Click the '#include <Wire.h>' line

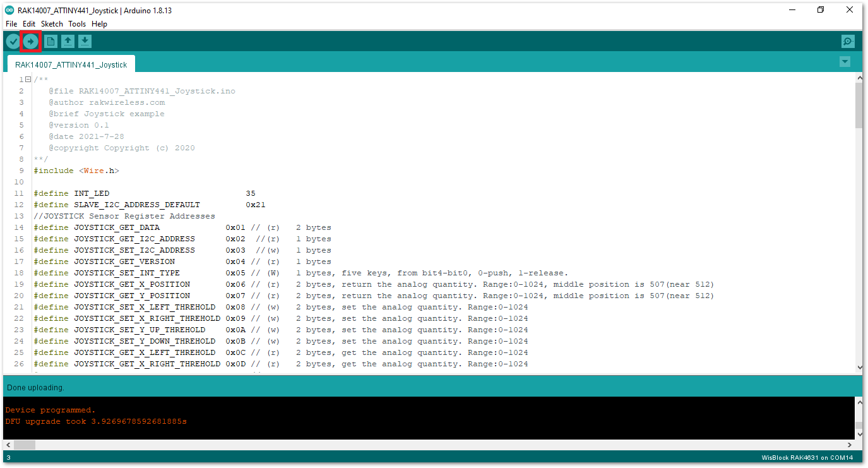pos(76,171)
